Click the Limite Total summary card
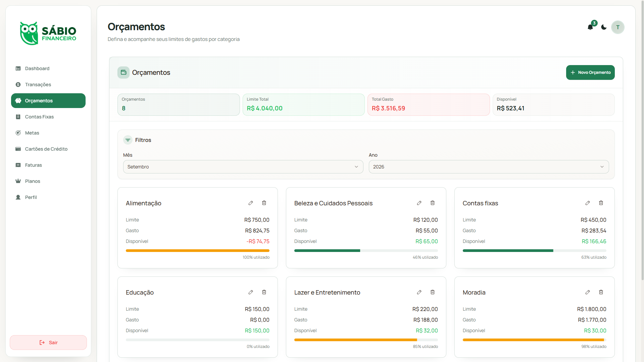Image resolution: width=644 pixels, height=362 pixels. tap(303, 105)
